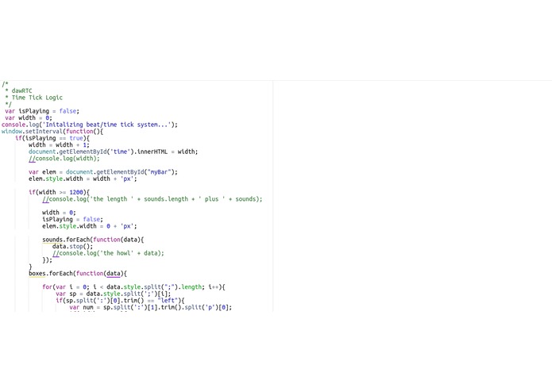Click the indented 'isPlaying = false;' line
The width and height of the screenshot is (552, 392).
[x=72, y=219]
